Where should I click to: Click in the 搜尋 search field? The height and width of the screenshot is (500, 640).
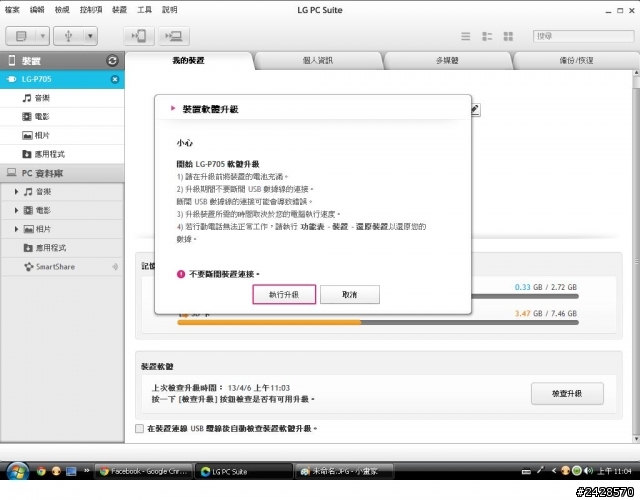[583, 36]
